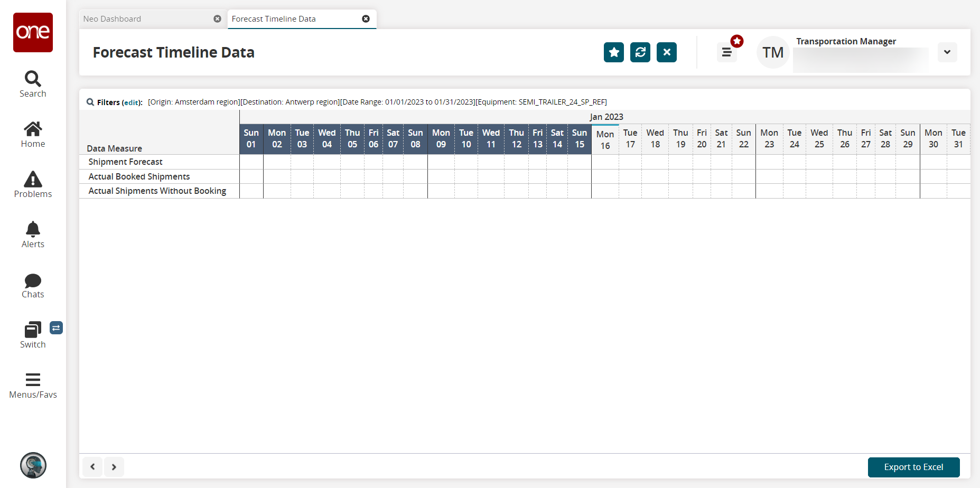Open the notifications list menu icon
This screenshot has height=488, width=980.
tap(727, 52)
